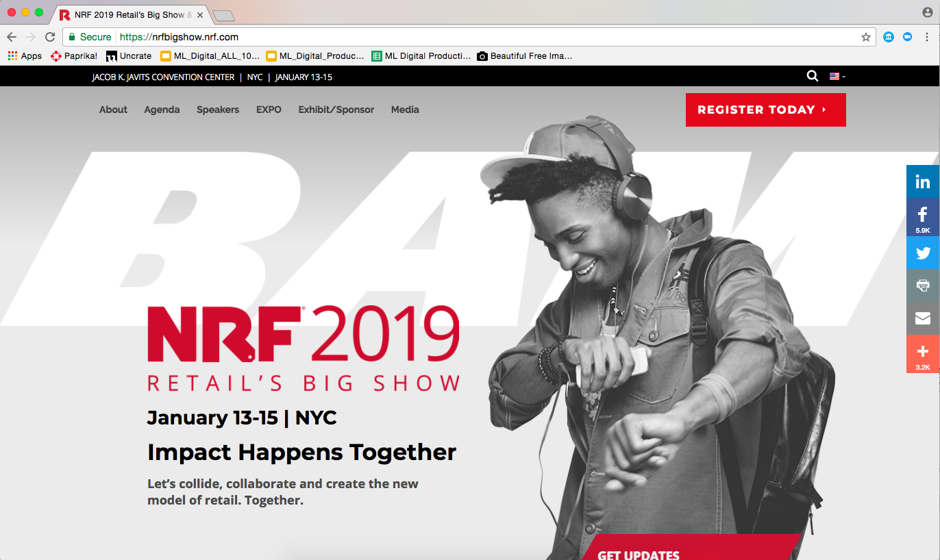The height and width of the screenshot is (560, 940).
Task: Open the Paprika! bookmark
Action: pyautogui.click(x=74, y=56)
